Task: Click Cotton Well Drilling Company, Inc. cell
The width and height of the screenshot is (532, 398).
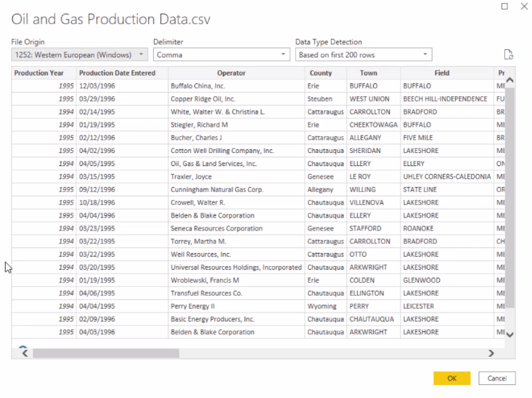Action: [237, 151]
